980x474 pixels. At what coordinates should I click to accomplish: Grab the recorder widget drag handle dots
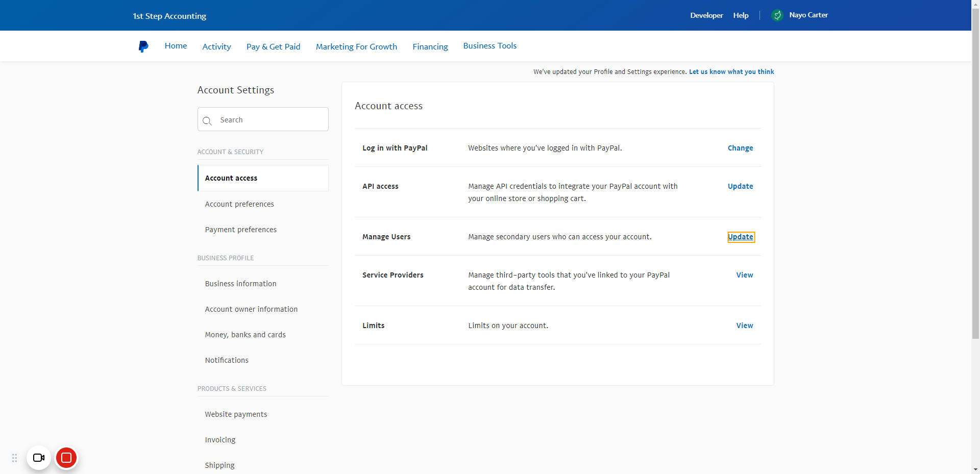[15, 458]
